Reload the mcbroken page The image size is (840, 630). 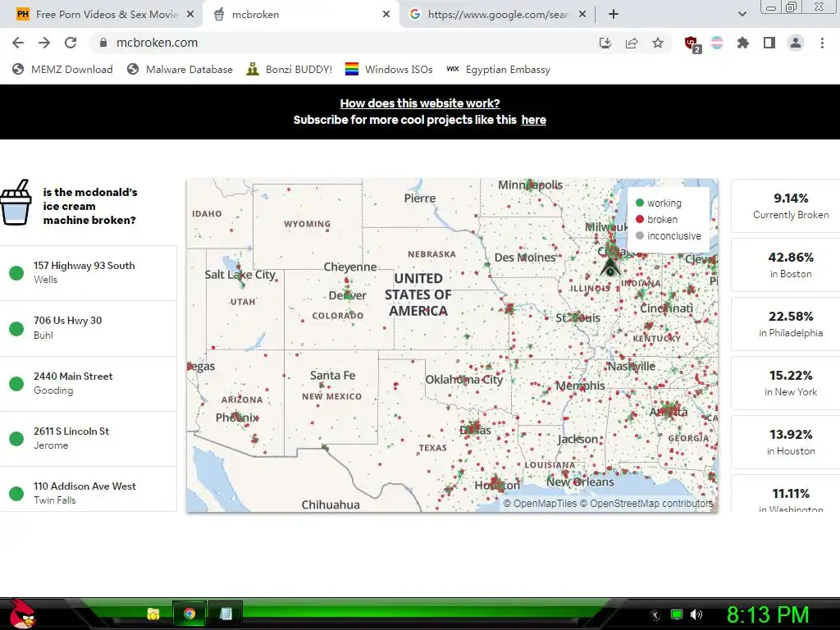(71, 43)
